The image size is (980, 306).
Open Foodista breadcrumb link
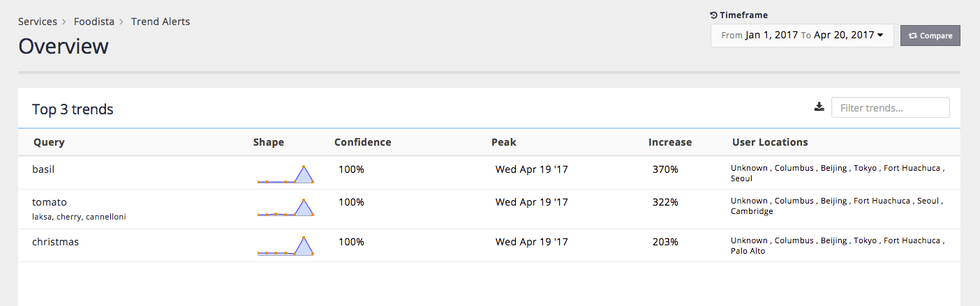(x=94, y=22)
